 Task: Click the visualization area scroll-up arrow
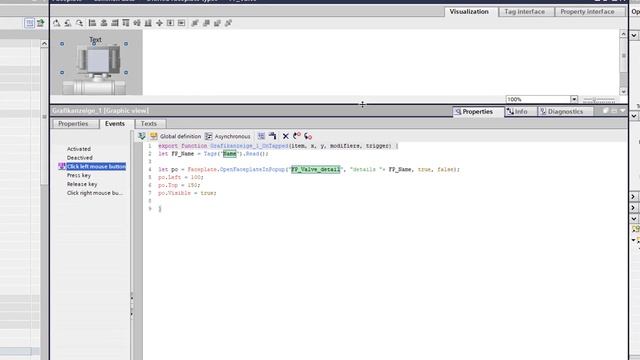coord(623,34)
